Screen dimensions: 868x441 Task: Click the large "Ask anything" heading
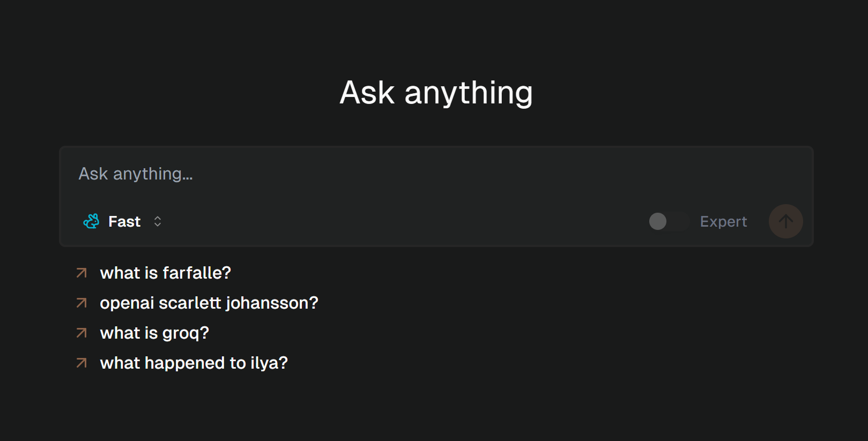tap(436, 93)
